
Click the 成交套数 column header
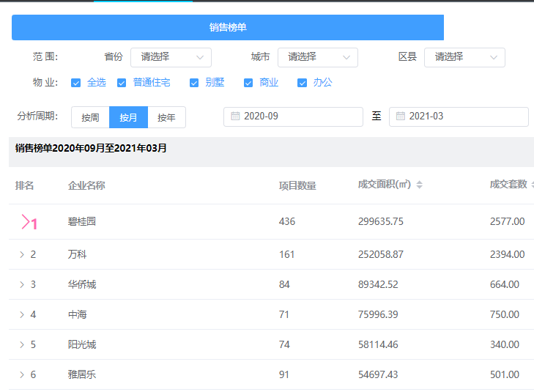(x=508, y=184)
